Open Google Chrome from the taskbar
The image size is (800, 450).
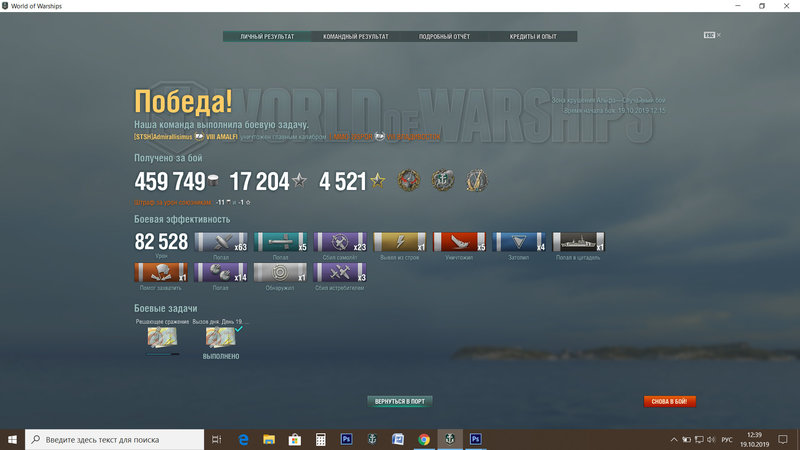[x=424, y=439]
